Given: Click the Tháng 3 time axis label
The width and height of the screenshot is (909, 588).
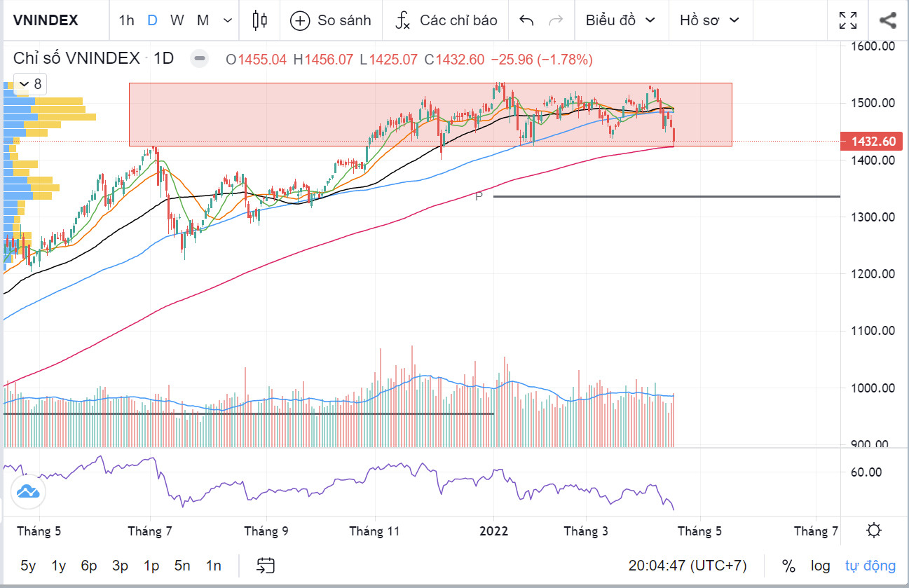Looking at the screenshot, I should coord(586,531).
